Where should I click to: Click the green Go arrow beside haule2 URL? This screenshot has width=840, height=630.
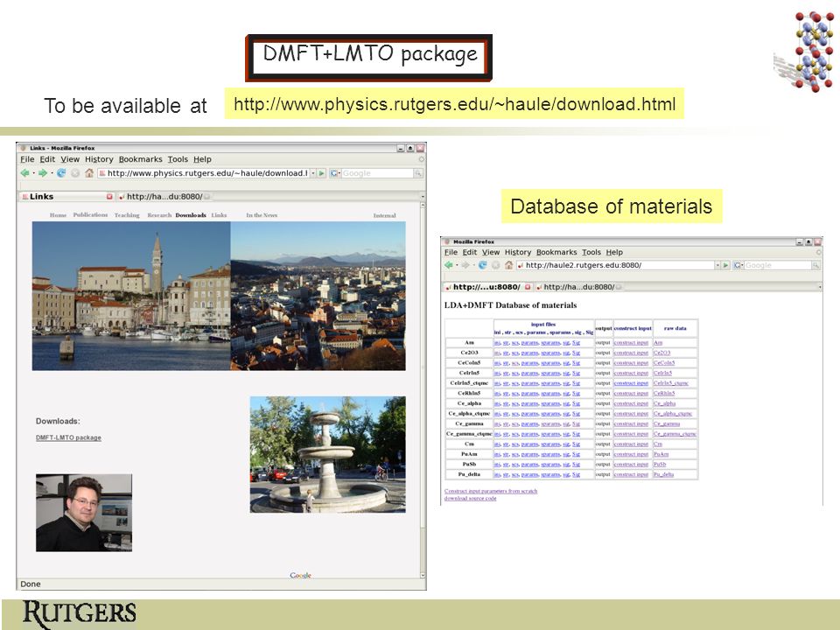click(x=725, y=265)
